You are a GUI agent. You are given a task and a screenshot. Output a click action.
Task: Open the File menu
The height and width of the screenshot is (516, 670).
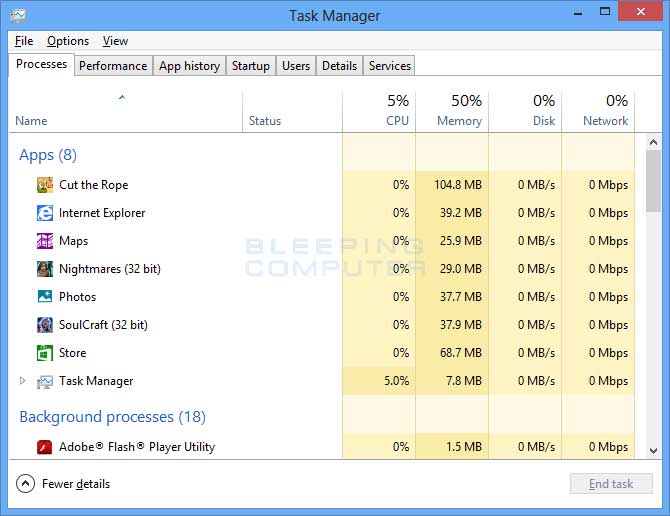(24, 41)
